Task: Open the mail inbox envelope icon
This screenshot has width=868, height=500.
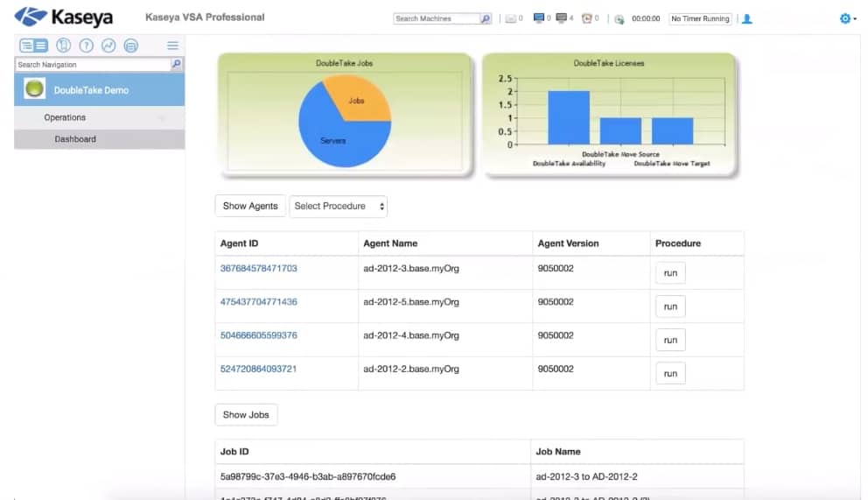Action: pos(511,18)
